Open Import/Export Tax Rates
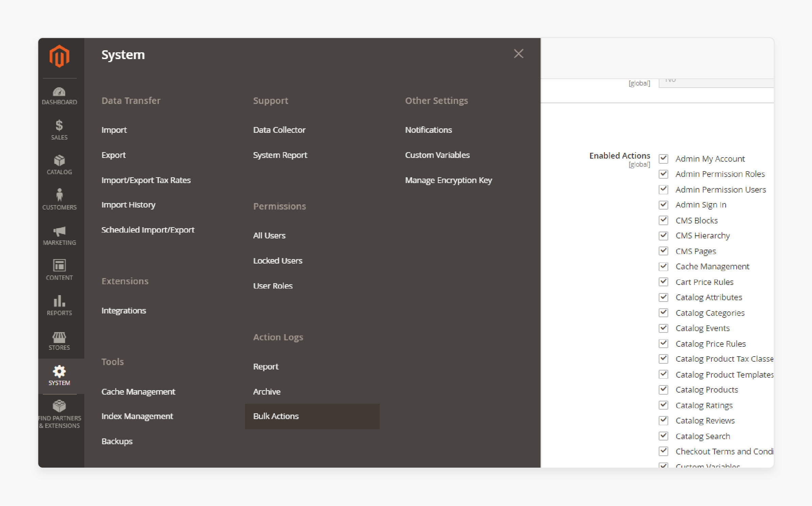This screenshot has height=506, width=812. [146, 180]
